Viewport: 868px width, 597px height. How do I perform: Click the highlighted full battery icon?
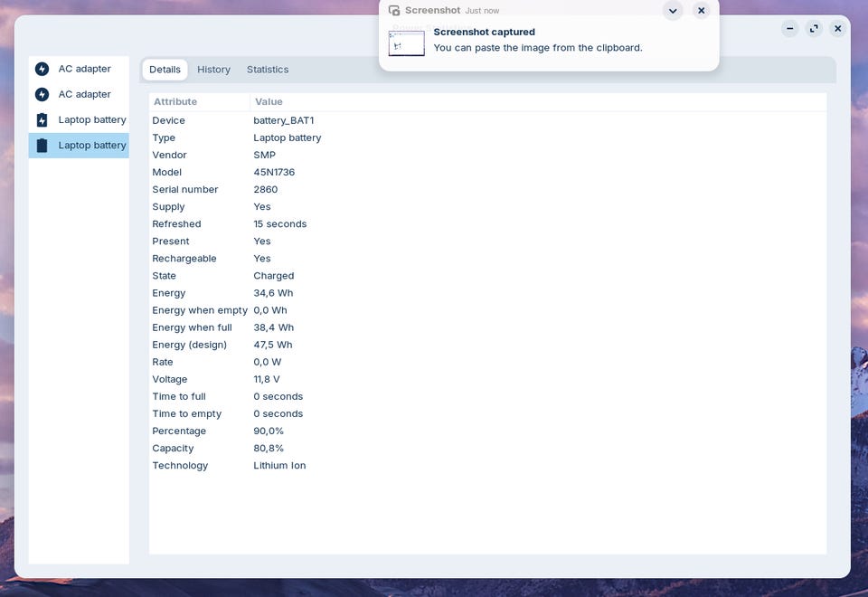[x=42, y=145]
